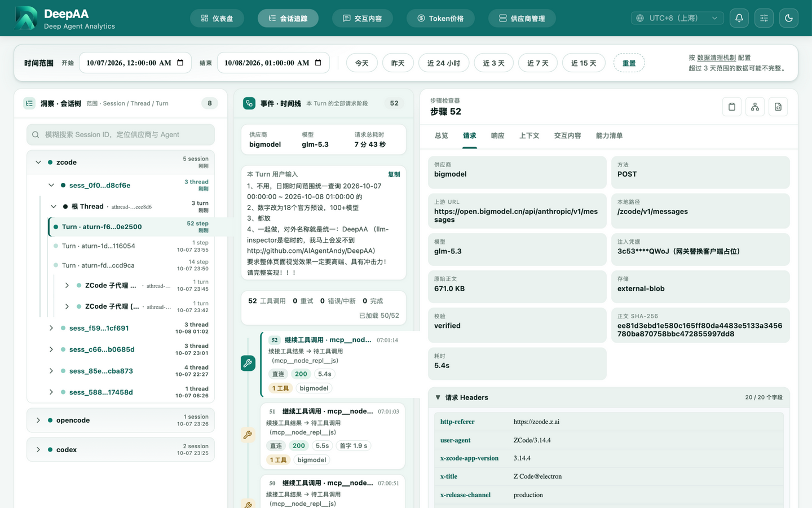812x508 pixels.
Task: Open the 数据清理机制 link
Action: pyautogui.click(x=716, y=58)
